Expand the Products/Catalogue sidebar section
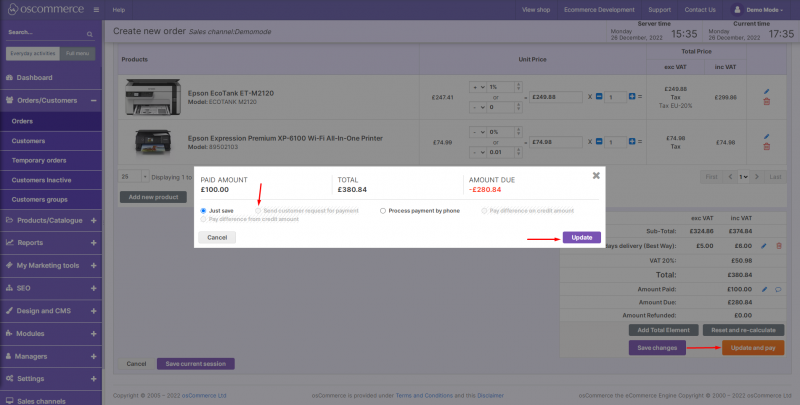The width and height of the screenshot is (800, 405). [x=93, y=220]
